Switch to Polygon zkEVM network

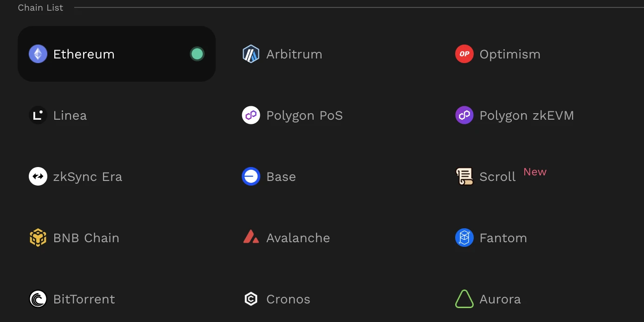point(527,115)
